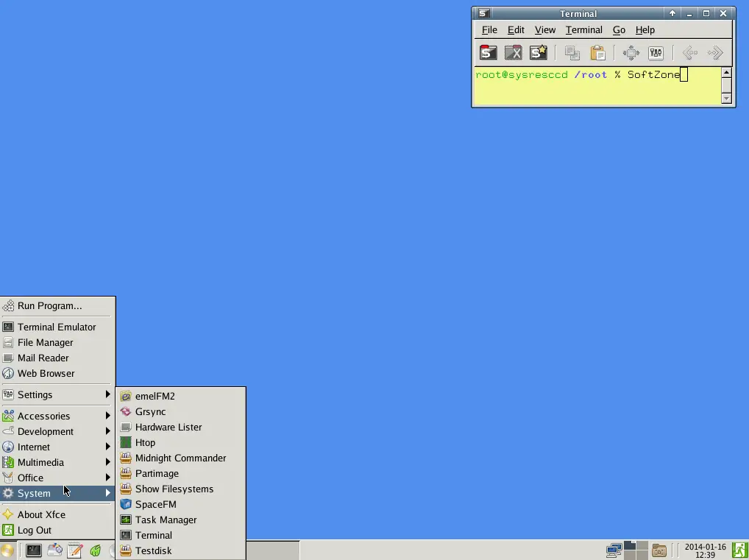This screenshot has height=560, width=749.
Task: Switch to the bottom-right workspace
Action: [x=642, y=556]
